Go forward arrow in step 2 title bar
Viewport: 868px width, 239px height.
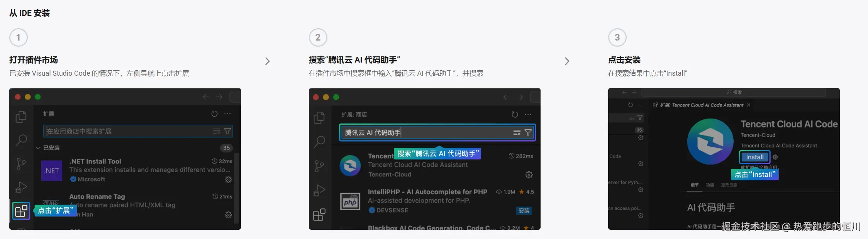(520, 97)
